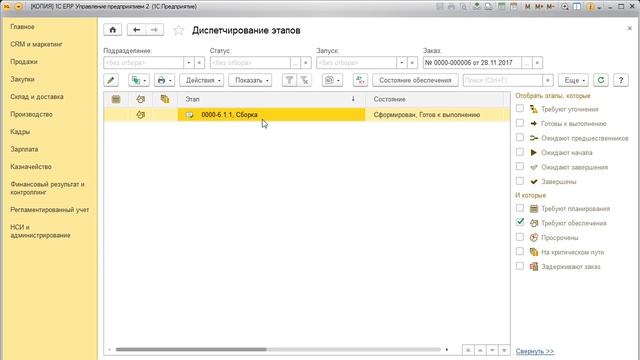Enable the Требуют уточнения checkbox

click(x=520, y=109)
